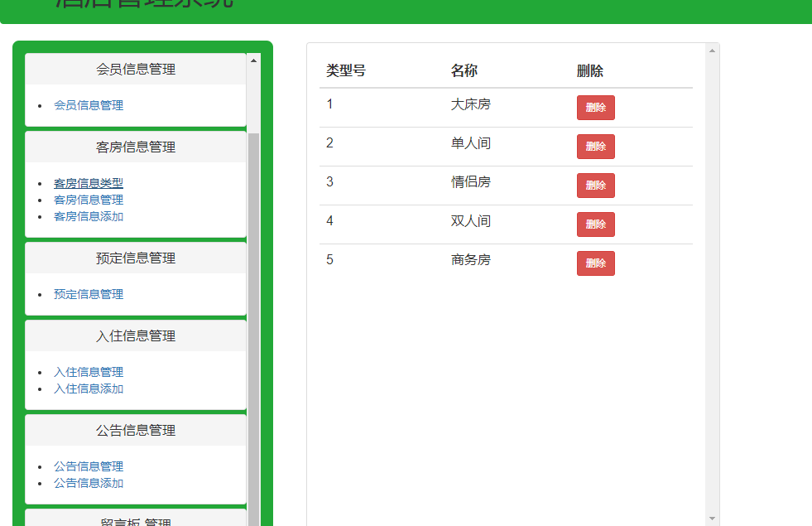812x526 pixels.
Task: Open the 入住信息管理 bullet link
Action: (89, 372)
